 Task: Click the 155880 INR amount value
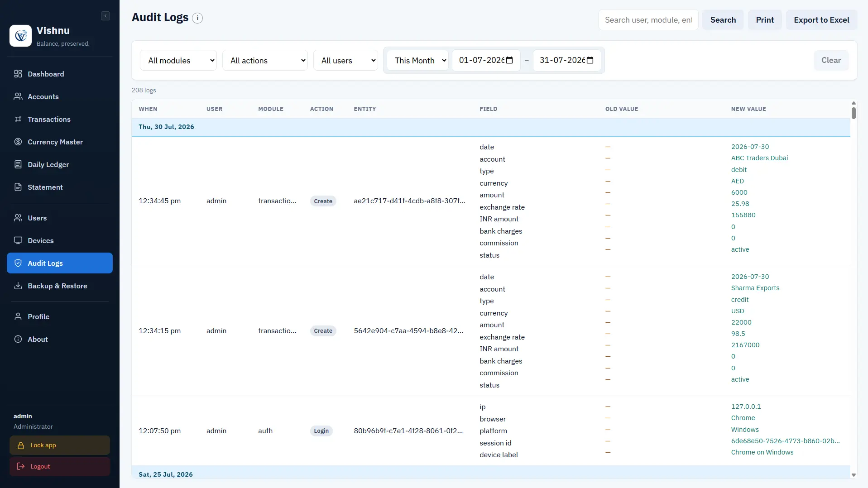point(743,215)
